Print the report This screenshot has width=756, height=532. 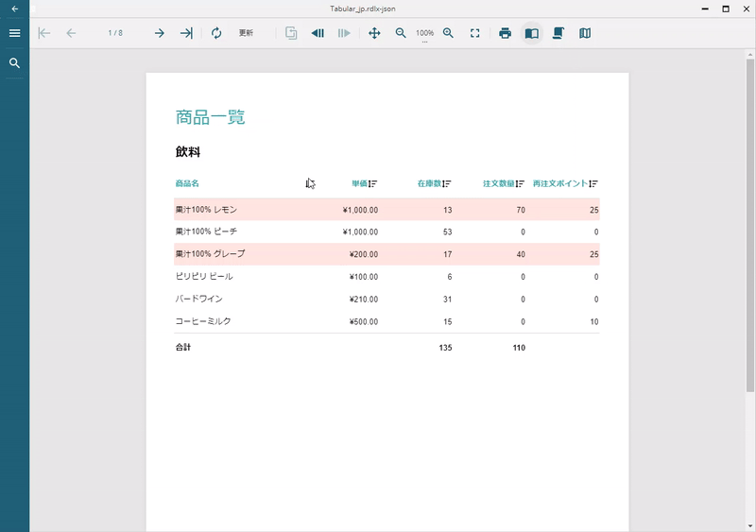click(x=505, y=33)
